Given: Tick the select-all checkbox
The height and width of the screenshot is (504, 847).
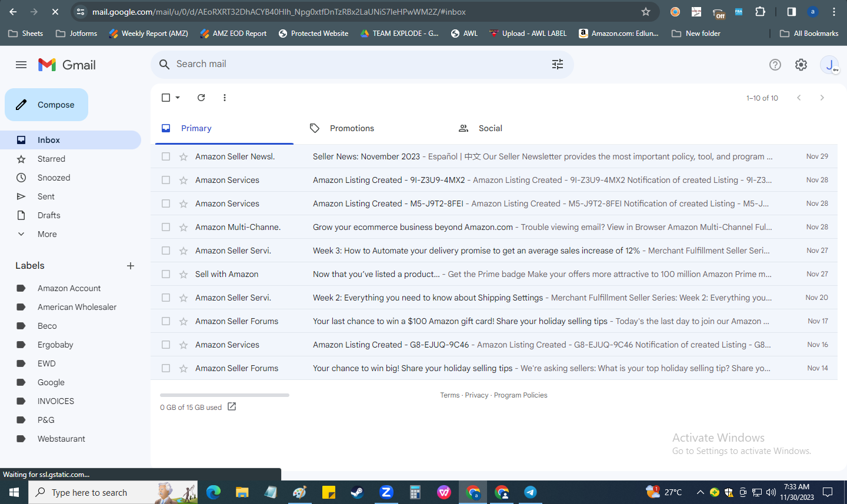Looking at the screenshot, I should [x=166, y=98].
